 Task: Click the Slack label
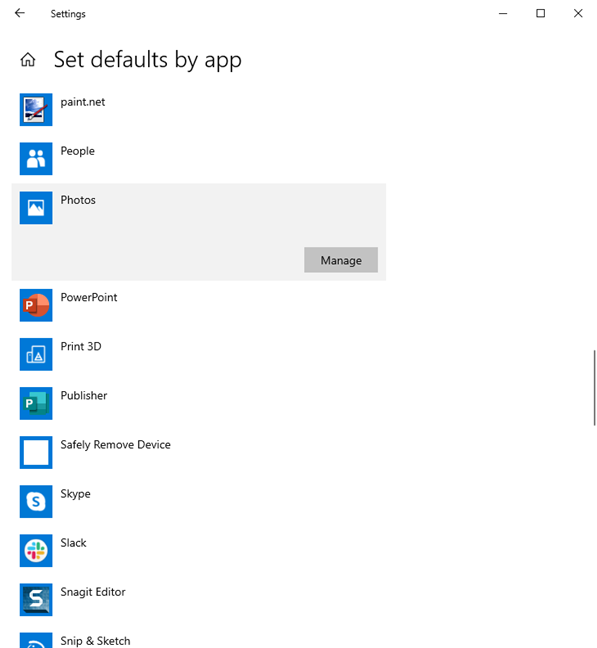(x=73, y=543)
